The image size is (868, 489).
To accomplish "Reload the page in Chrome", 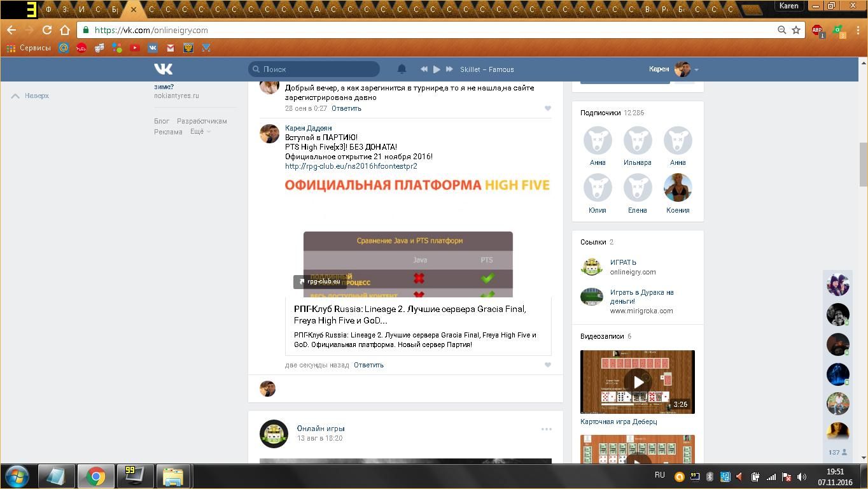I will (47, 30).
